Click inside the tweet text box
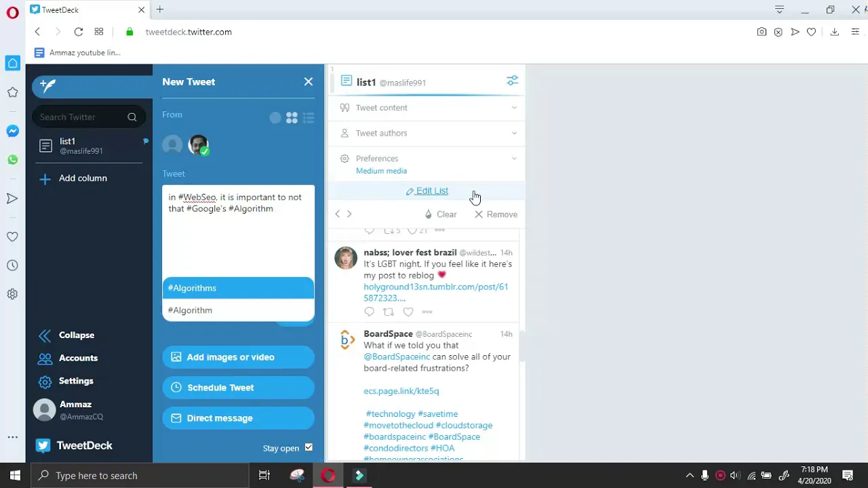This screenshot has width=868, height=488. (238, 230)
